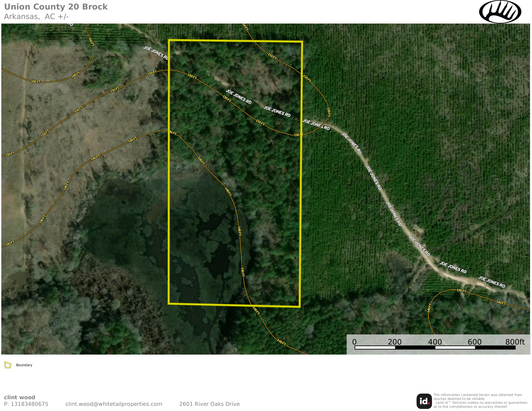This screenshot has height=411, width=532.
Task: Click the Whitetail Properties antler logo
Action: [x=500, y=12]
